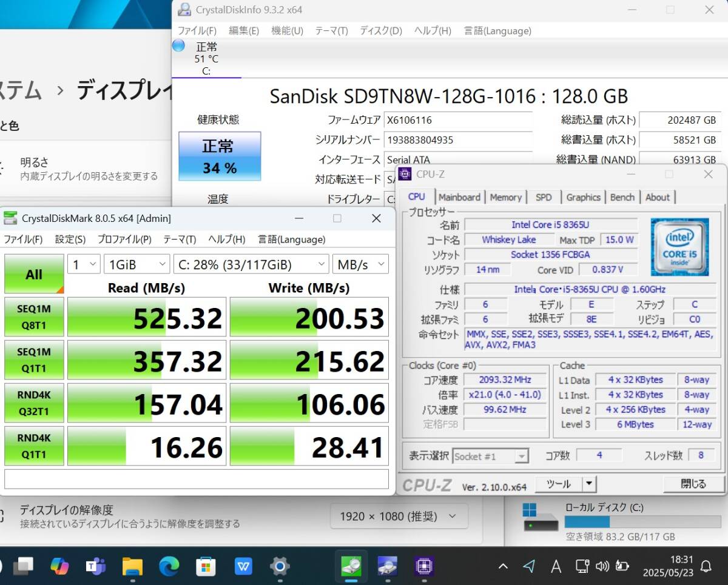Click the blue disk status orb in CrystalDiskInfo
The height and width of the screenshot is (585, 728).
(x=178, y=45)
